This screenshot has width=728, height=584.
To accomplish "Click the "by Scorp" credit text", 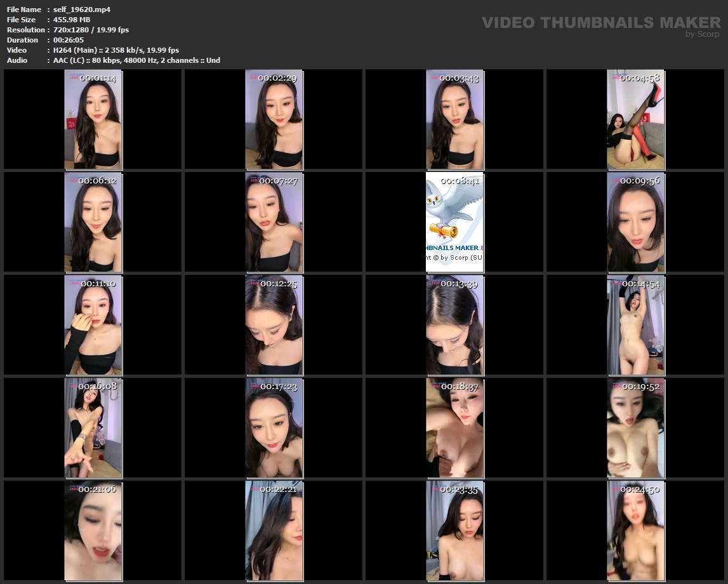I will click(702, 34).
